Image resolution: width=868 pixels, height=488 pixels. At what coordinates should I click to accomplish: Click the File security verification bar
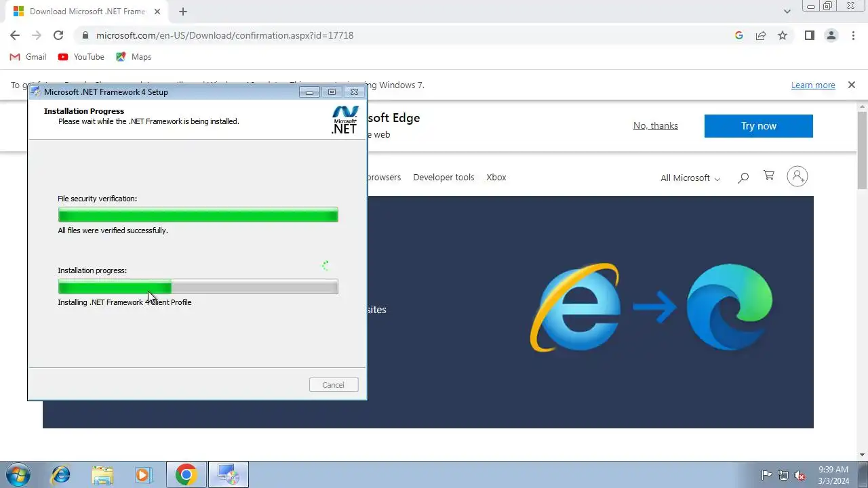[x=198, y=215]
